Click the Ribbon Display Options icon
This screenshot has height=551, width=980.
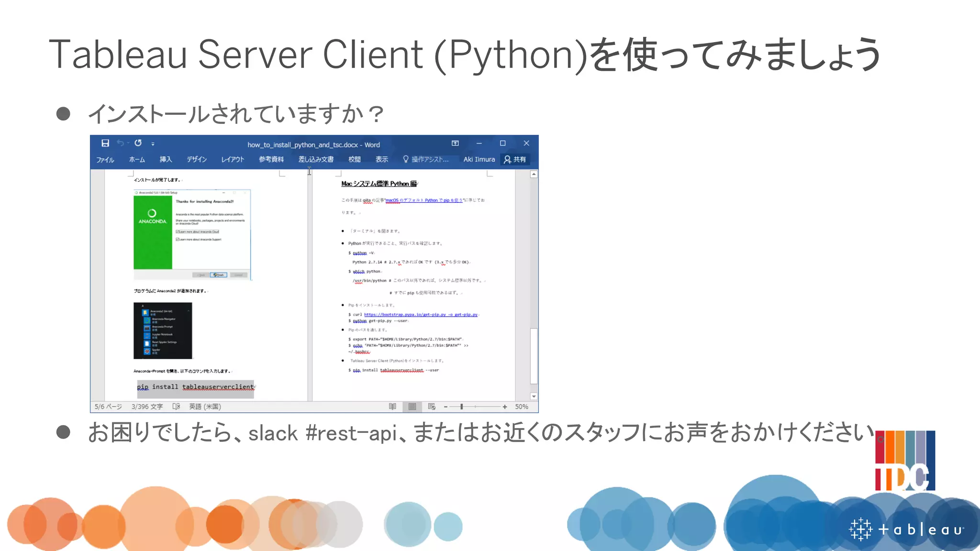pyautogui.click(x=455, y=143)
